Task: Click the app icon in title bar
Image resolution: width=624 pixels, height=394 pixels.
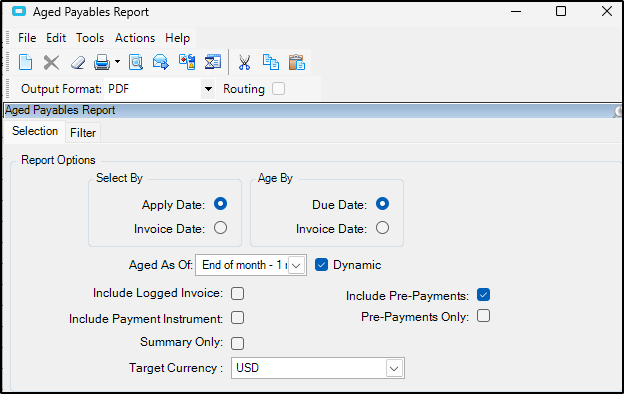Action: (x=19, y=11)
